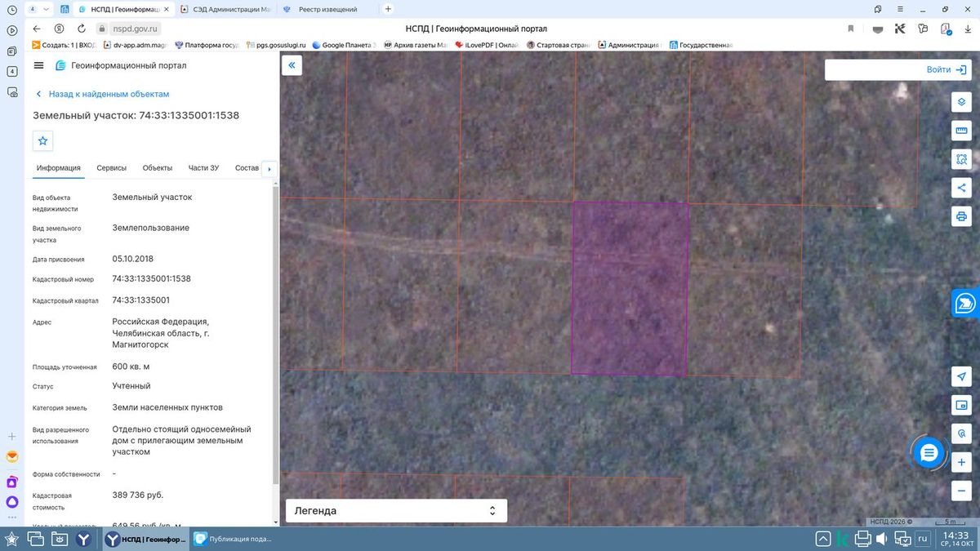Open the portal hamburger menu
This screenshot has height=551, width=980.
pyautogui.click(x=39, y=65)
